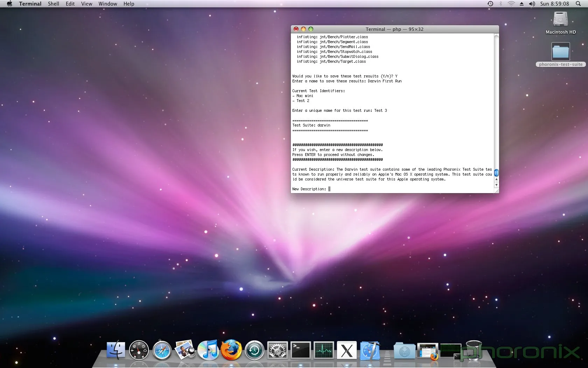Click Time Machine menu bar icon
588x368 pixels.
point(490,4)
